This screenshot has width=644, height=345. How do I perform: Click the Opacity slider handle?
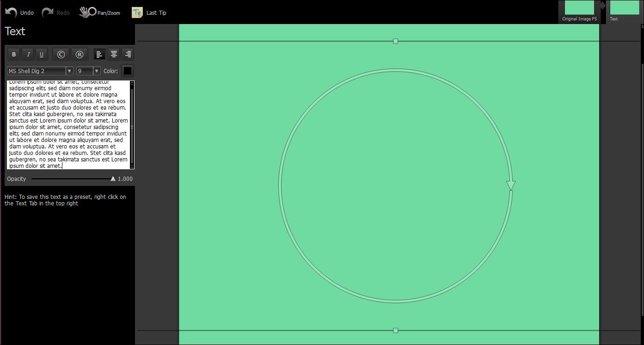tap(113, 179)
